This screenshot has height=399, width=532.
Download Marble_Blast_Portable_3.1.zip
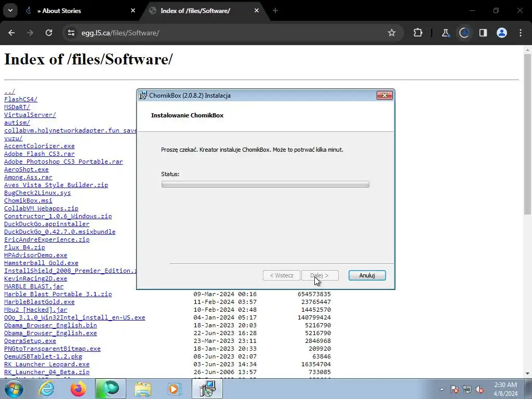pyautogui.click(x=58, y=294)
